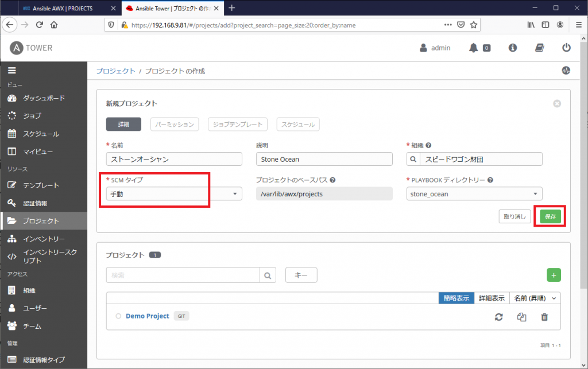Viewport: 588px width, 369px height.
Task: Open the 組織 lookup magnifier
Action: click(x=412, y=159)
